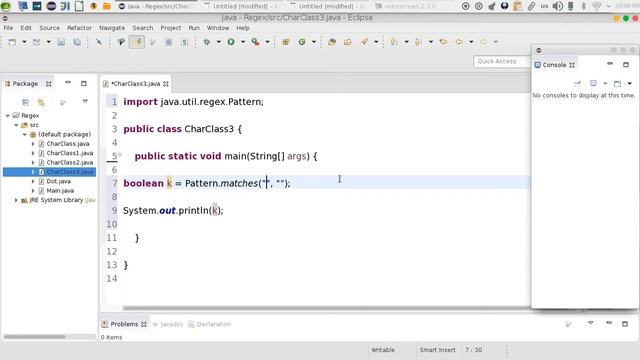Collapse the src folder node
This screenshot has width=640, height=360.
click(16, 125)
